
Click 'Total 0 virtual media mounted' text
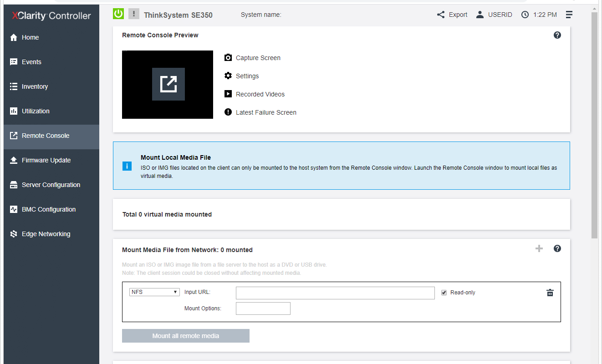pos(167,214)
